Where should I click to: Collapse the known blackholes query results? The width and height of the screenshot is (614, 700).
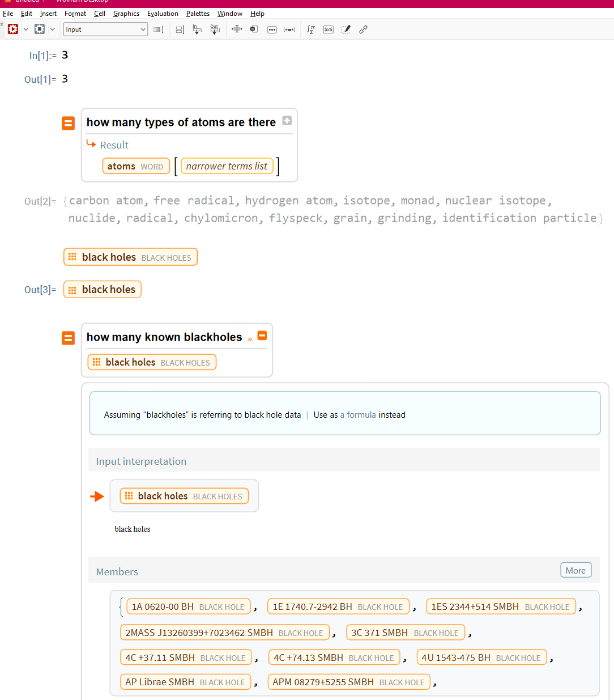click(x=262, y=336)
